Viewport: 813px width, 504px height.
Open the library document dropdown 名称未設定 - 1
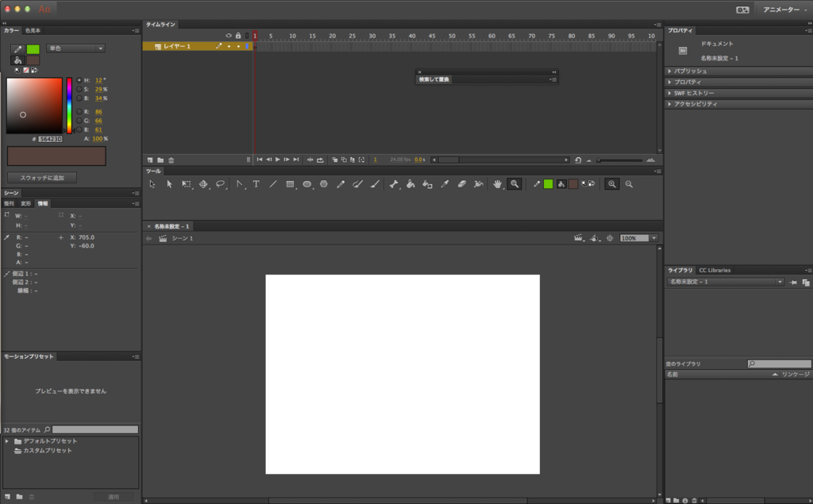pos(725,282)
